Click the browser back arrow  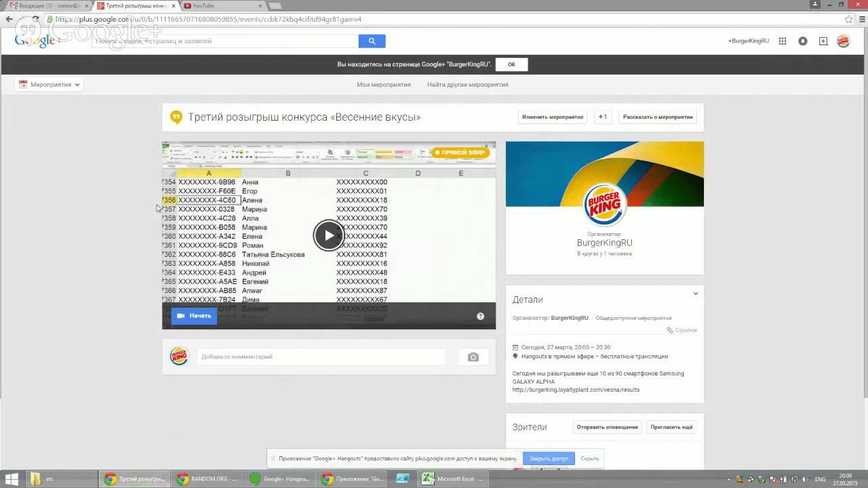(x=9, y=19)
